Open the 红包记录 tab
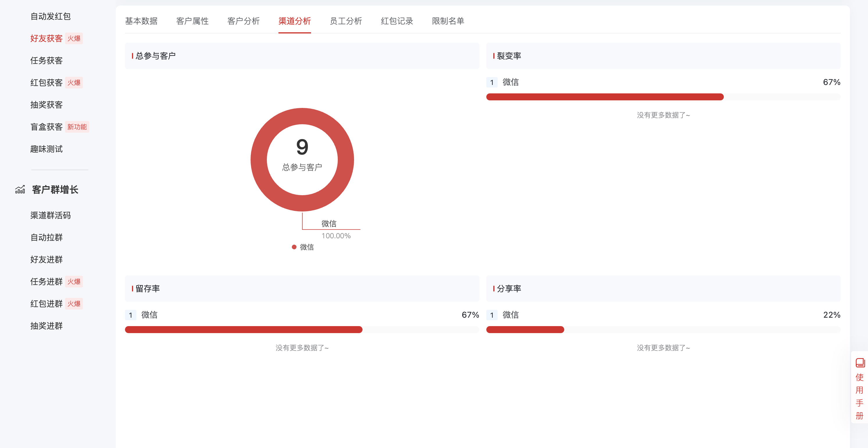This screenshot has width=868, height=448. tap(397, 21)
